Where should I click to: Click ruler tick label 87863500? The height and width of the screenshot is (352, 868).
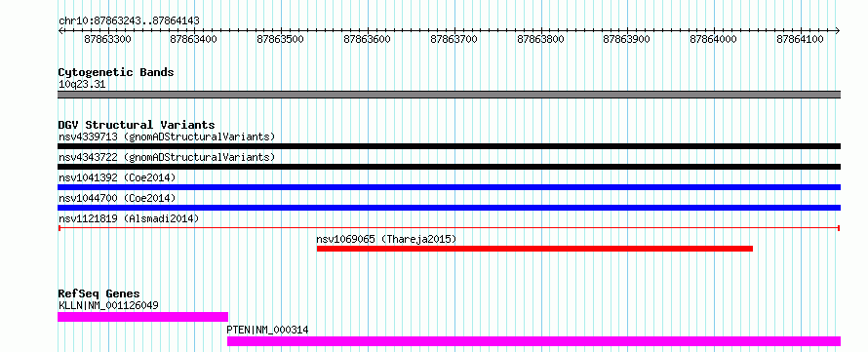281,40
